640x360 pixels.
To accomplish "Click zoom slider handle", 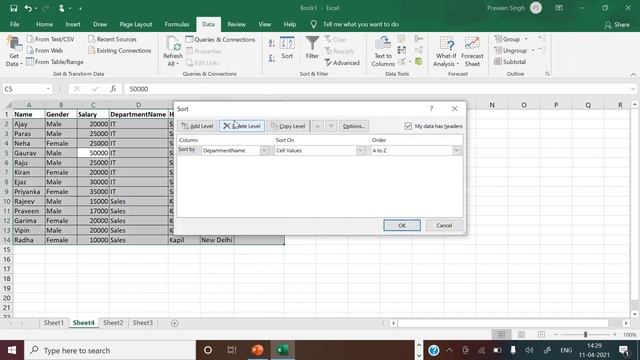I will 585,335.
